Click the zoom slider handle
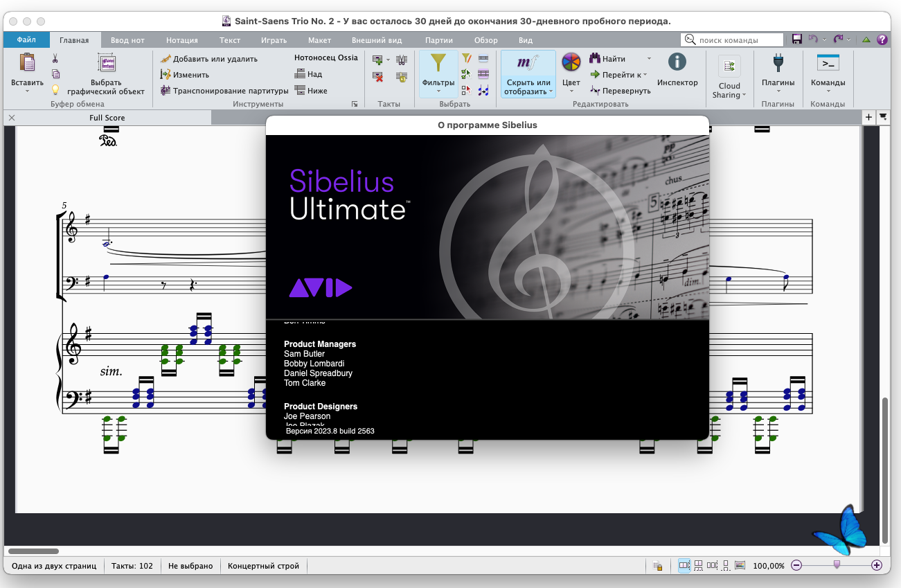The height and width of the screenshot is (588, 901). tap(837, 565)
